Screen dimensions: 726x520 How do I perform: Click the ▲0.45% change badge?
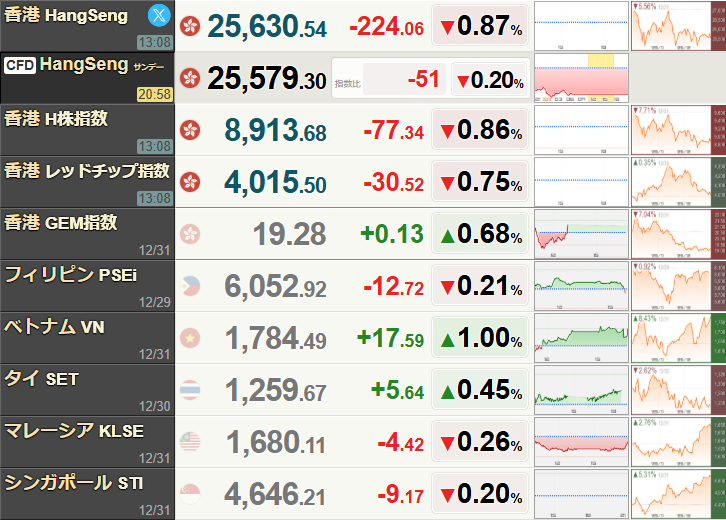tap(480, 389)
